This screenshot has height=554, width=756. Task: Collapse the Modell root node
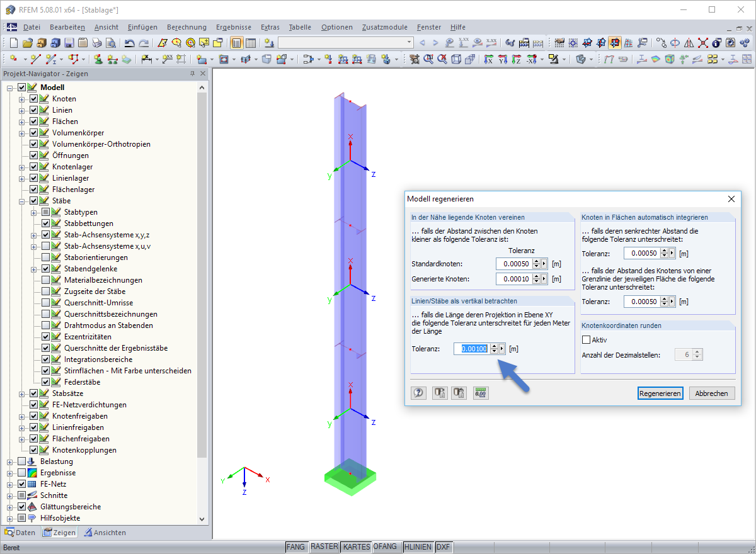(x=10, y=88)
